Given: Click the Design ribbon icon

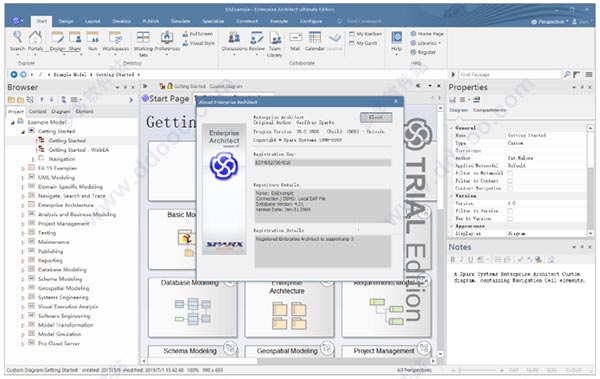Looking at the screenshot, I should [57, 41].
